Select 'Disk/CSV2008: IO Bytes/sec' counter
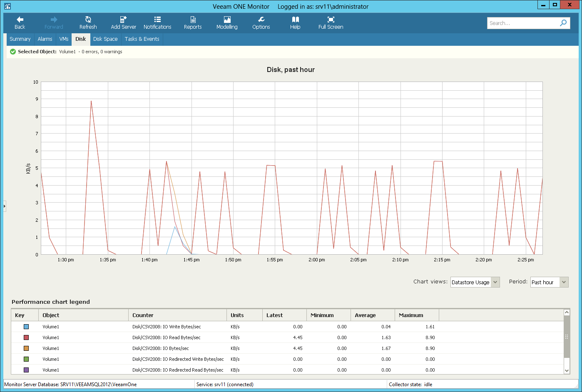 coord(160,348)
